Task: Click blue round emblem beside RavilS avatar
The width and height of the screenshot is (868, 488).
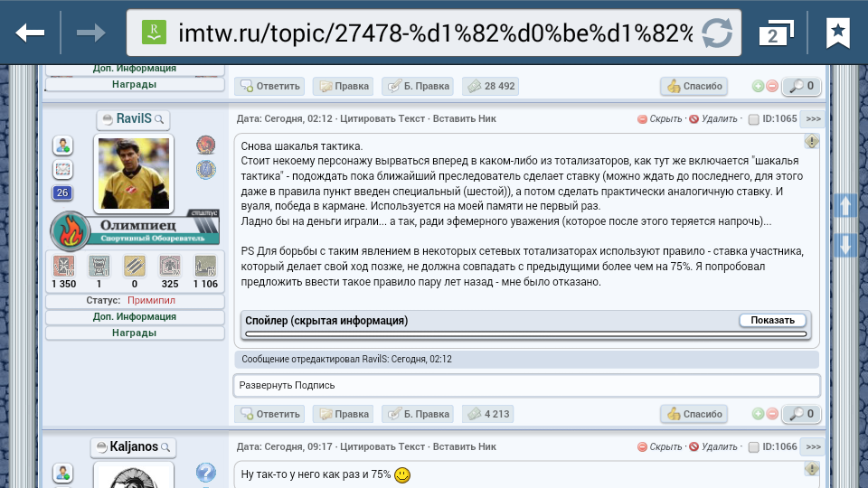Action: [205, 169]
